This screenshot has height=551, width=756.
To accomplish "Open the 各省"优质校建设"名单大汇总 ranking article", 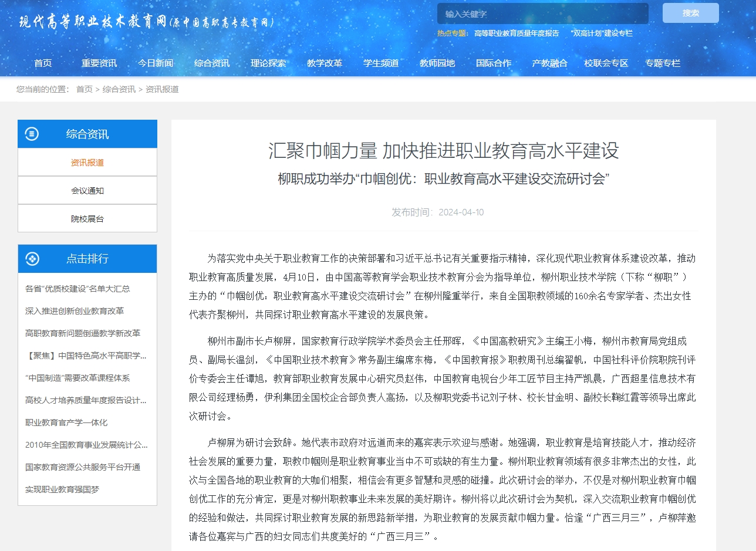I will 77,289.
